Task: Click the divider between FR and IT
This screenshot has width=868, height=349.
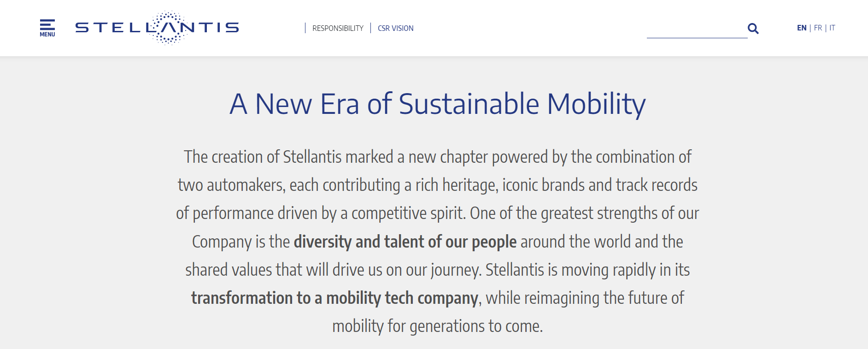Action: coord(826,27)
